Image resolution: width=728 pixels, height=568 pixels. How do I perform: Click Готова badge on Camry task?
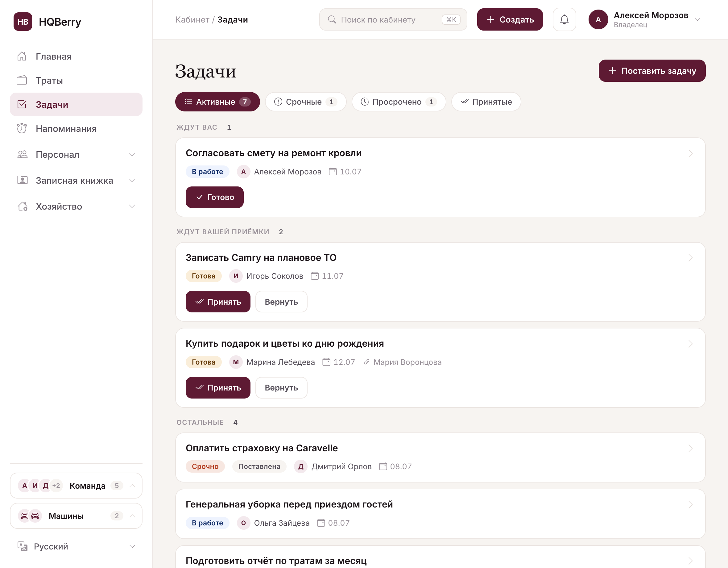point(203,276)
